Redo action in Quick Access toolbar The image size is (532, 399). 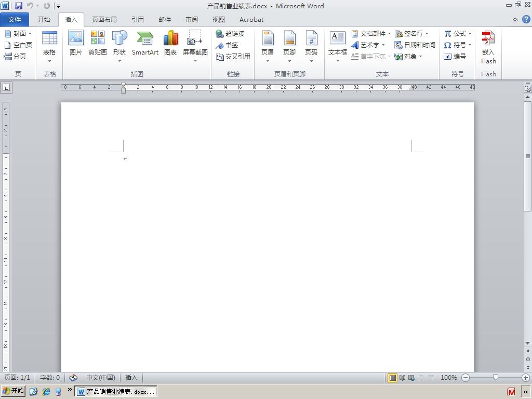47,5
